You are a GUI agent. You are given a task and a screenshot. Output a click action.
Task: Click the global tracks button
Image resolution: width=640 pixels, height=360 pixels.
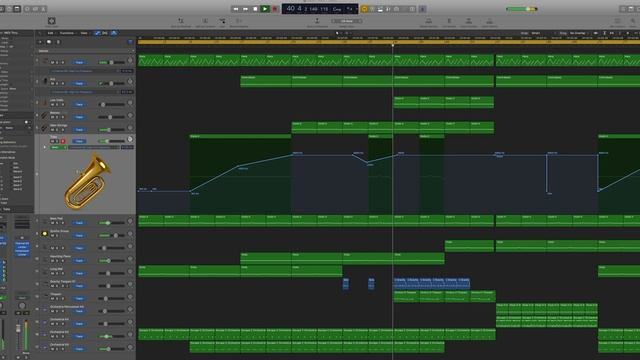58,42
